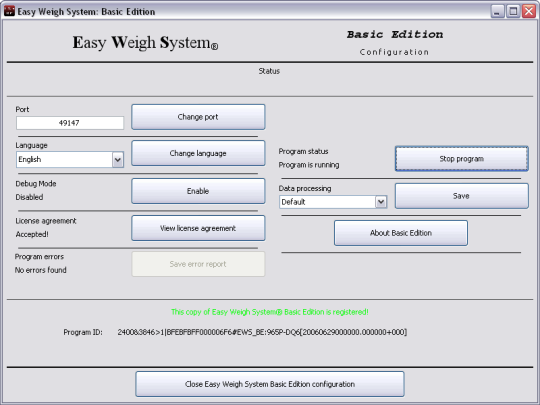The width and height of the screenshot is (540, 405).
Task: Maximize the Easy Weigh System window
Action: [513, 11]
